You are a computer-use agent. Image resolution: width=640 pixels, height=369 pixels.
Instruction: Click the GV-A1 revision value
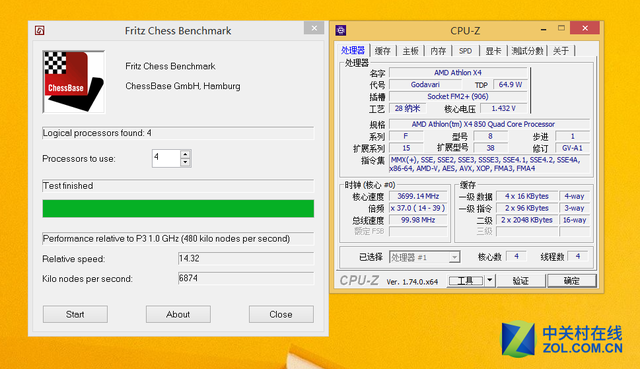(572, 148)
